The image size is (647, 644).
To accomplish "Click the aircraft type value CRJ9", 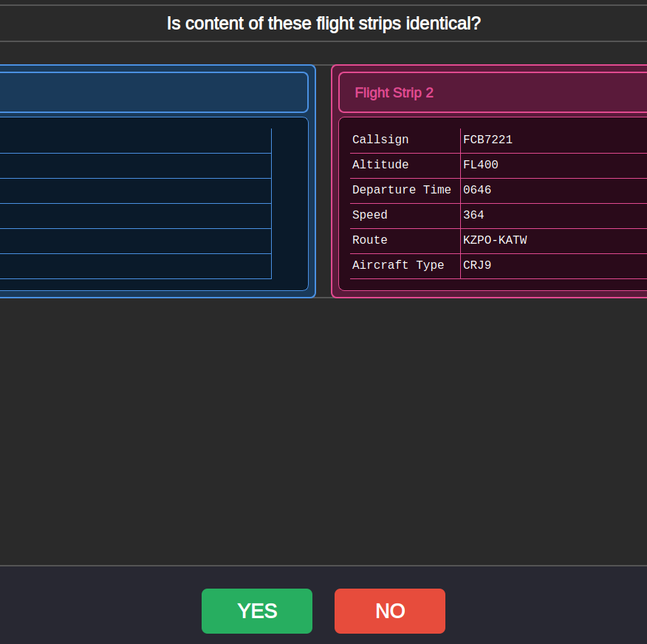I will tap(477, 265).
